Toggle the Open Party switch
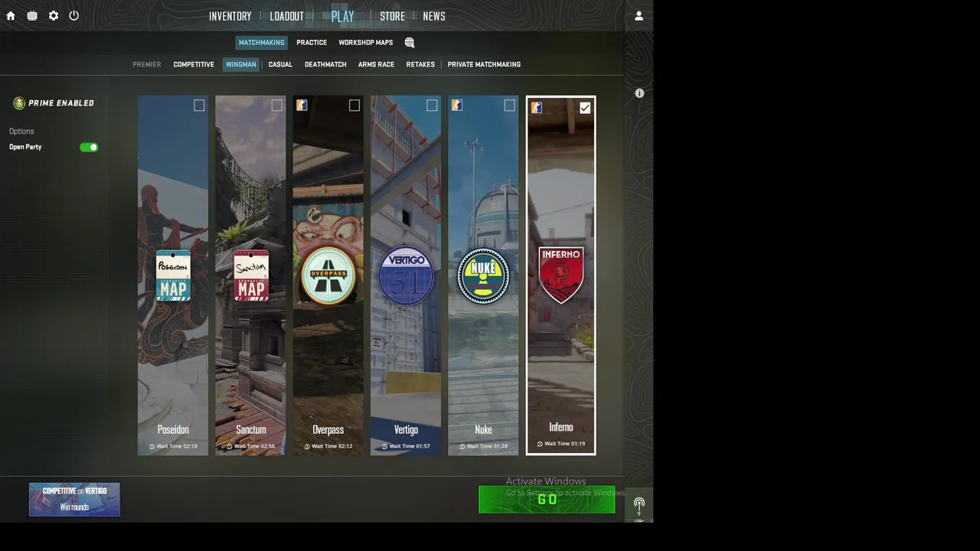This screenshot has height=551, width=980. [89, 147]
